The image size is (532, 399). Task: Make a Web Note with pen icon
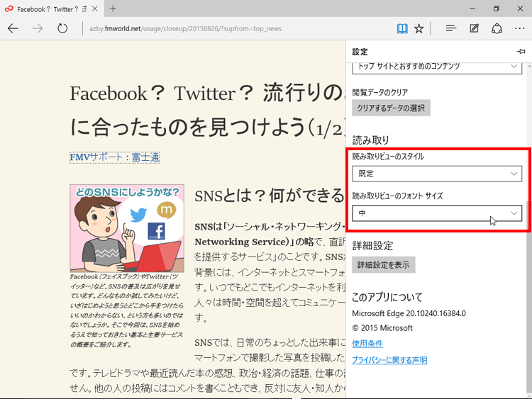[x=474, y=28]
